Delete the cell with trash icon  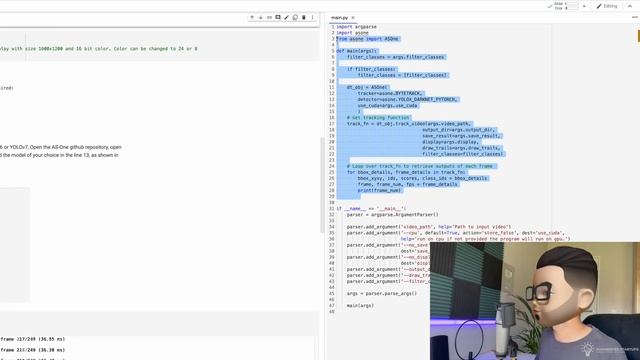coord(304,18)
